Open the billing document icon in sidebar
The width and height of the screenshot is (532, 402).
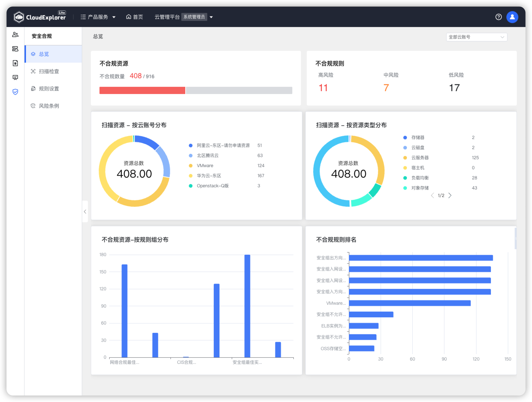15,63
